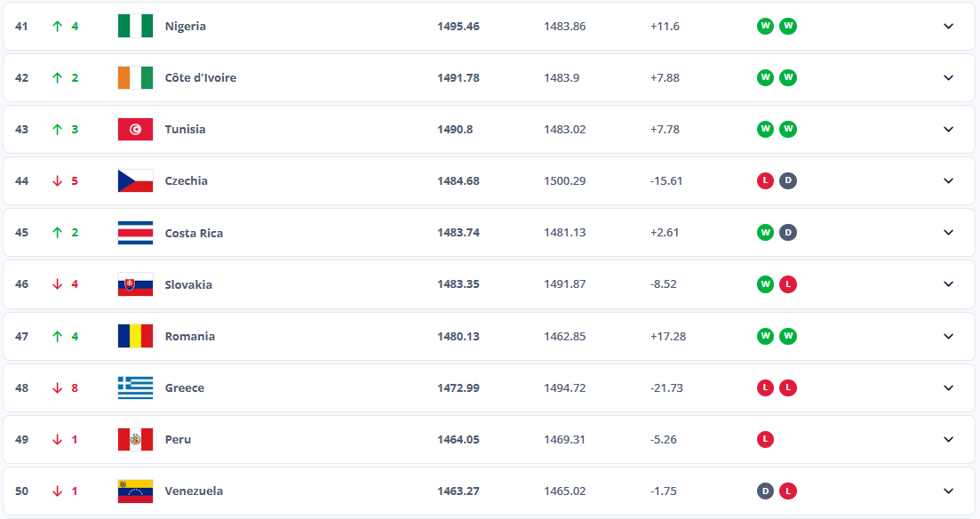Click Slovakia's green W win badge
This screenshot has width=980, height=519.
pyautogui.click(x=765, y=284)
